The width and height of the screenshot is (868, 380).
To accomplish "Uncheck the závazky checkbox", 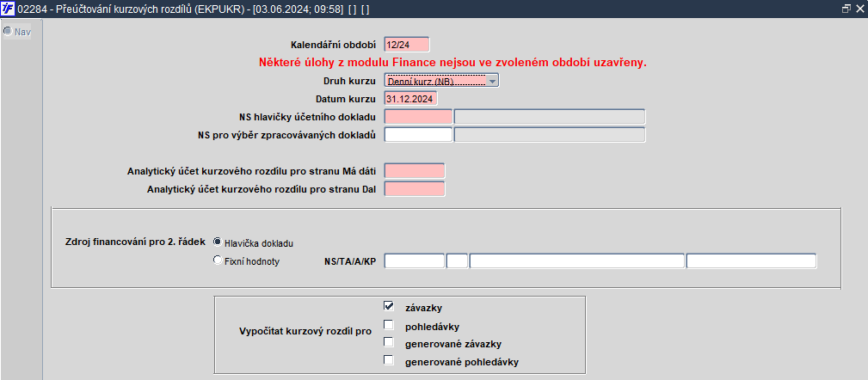I will coord(389,306).
